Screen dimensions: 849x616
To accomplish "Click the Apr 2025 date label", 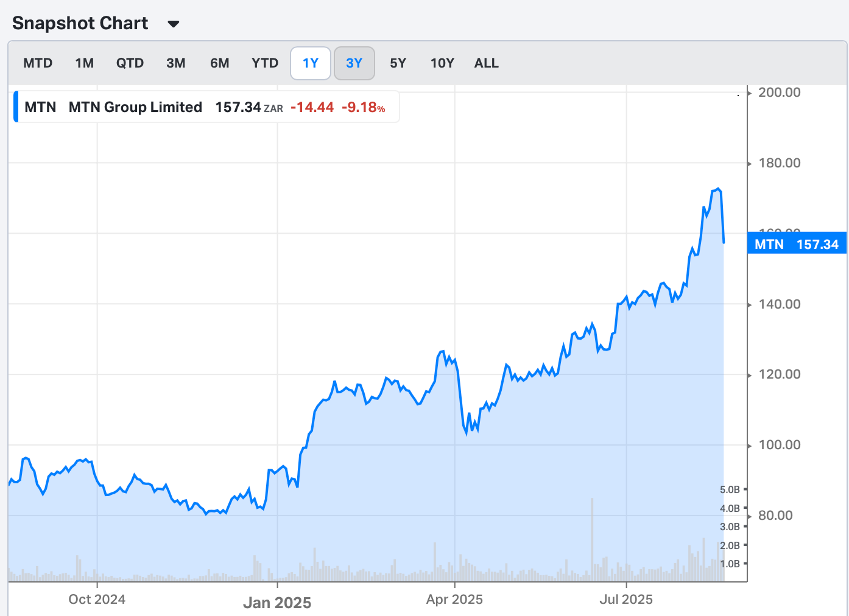I will 454,600.
